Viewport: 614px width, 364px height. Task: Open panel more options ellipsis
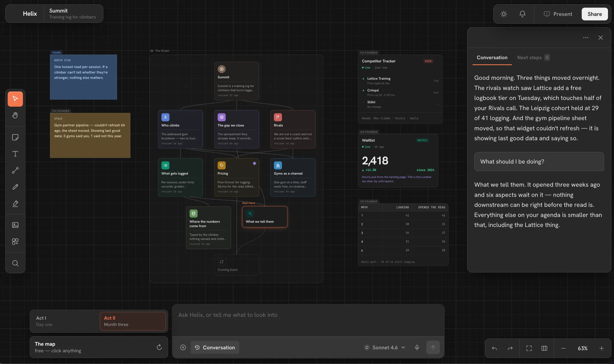[x=585, y=38]
